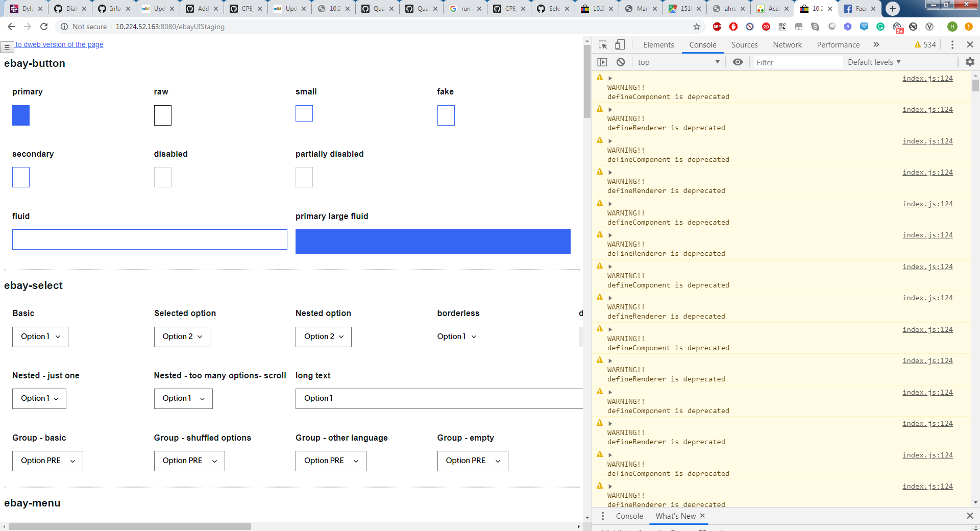The image size is (980, 531).
Task: Switch to the Network tab in DevTools
Action: 787,45
